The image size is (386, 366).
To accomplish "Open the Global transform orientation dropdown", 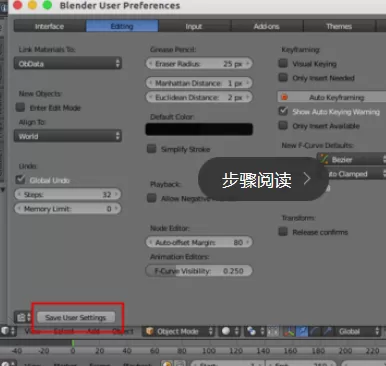I will 358,331.
